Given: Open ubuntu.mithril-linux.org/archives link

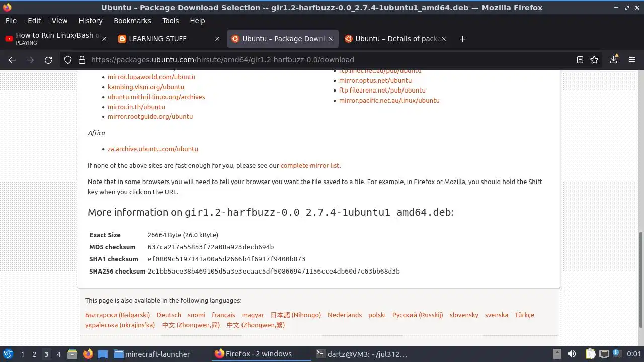Looking at the screenshot, I should [x=156, y=97].
